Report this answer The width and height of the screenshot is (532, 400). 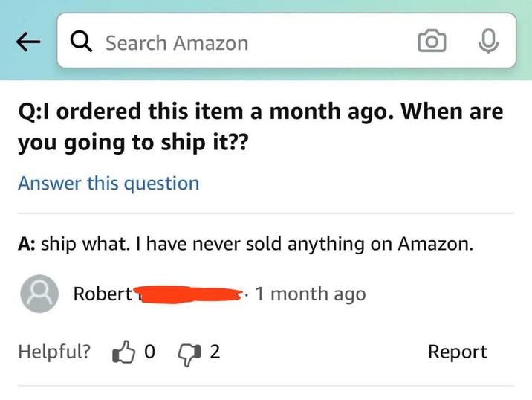click(457, 352)
